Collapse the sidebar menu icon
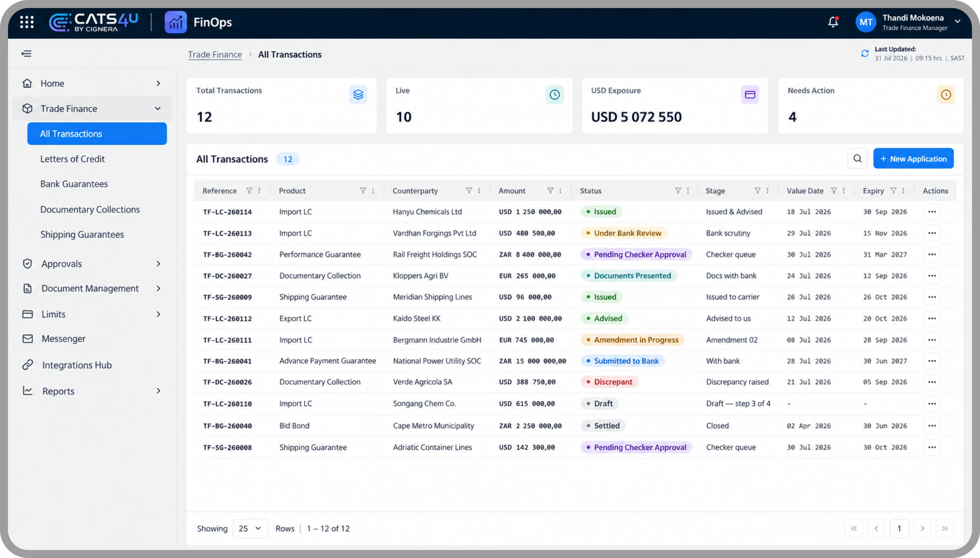 click(x=26, y=54)
